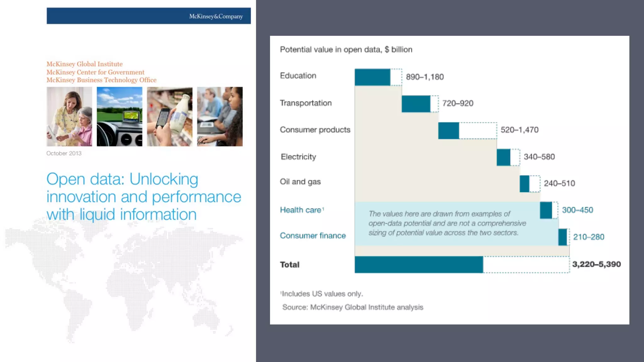
Task: Click the Consumer finance label
Action: point(313,236)
